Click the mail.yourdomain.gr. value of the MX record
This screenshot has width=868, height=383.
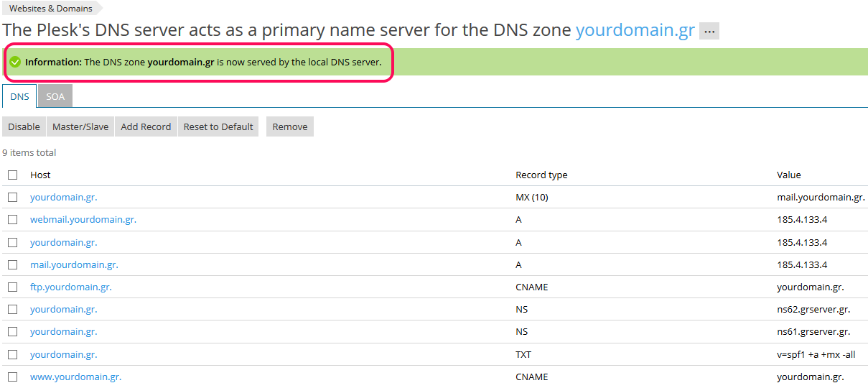[821, 197]
